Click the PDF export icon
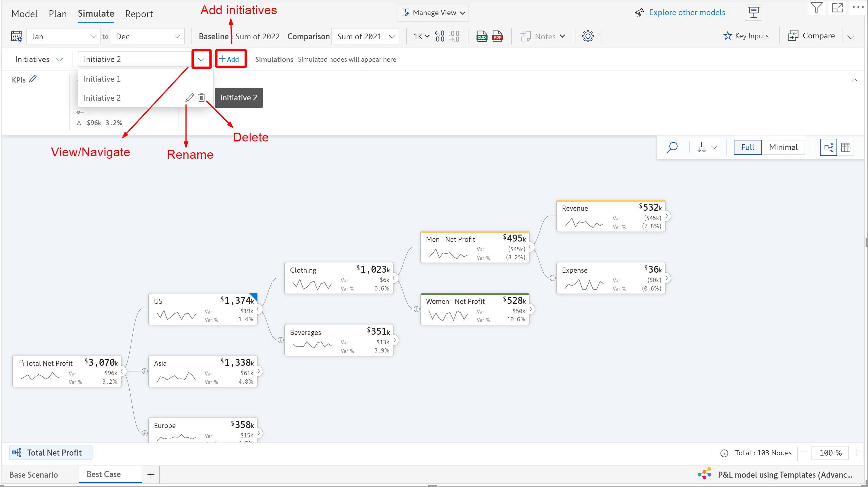Image resolution: width=868 pixels, height=487 pixels. 497,36
